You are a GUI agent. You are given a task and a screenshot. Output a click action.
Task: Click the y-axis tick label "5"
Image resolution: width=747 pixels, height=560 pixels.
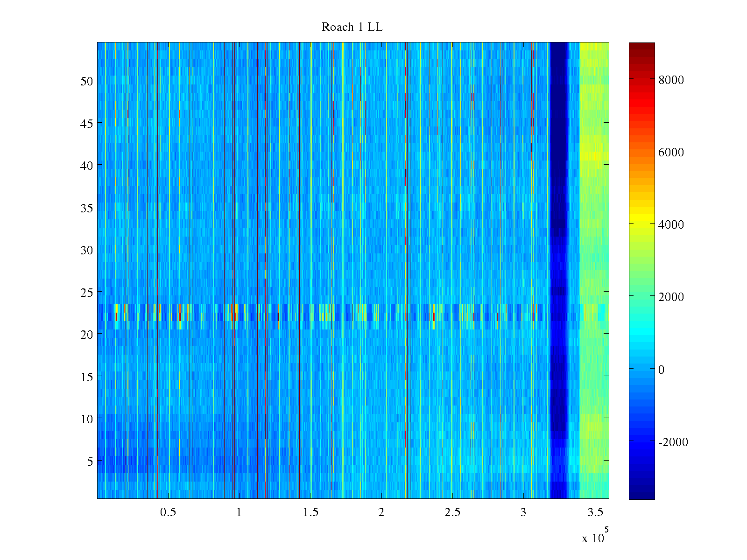point(90,461)
